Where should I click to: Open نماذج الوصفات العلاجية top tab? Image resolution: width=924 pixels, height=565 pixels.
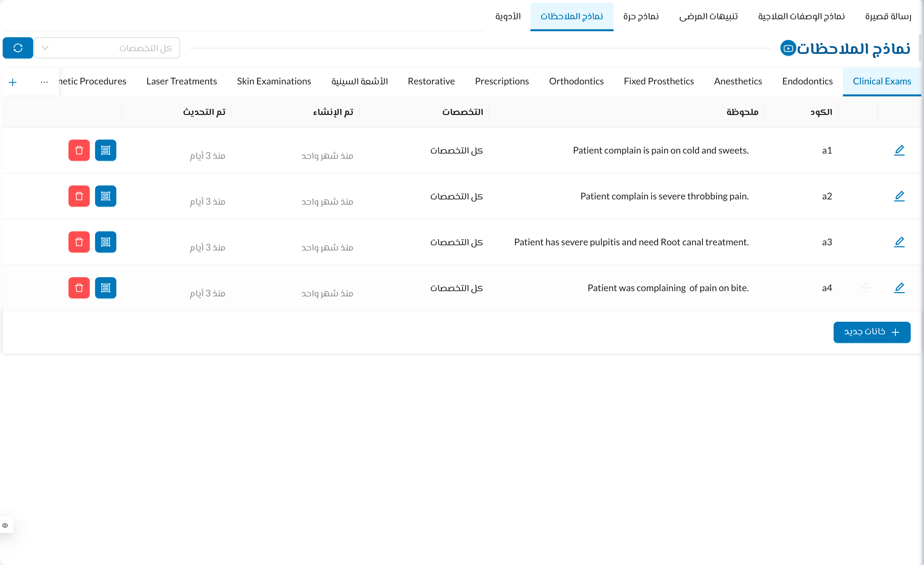[801, 16]
